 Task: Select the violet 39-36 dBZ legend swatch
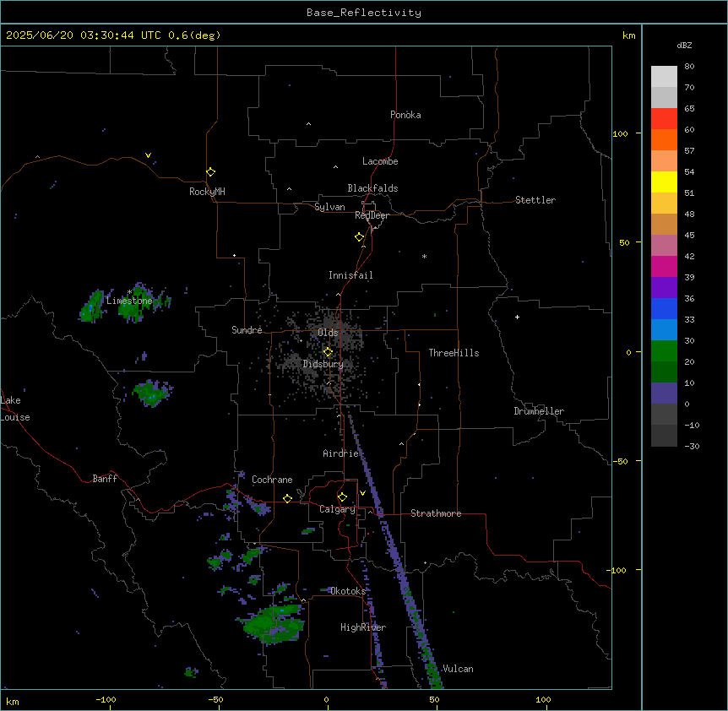[x=664, y=288]
